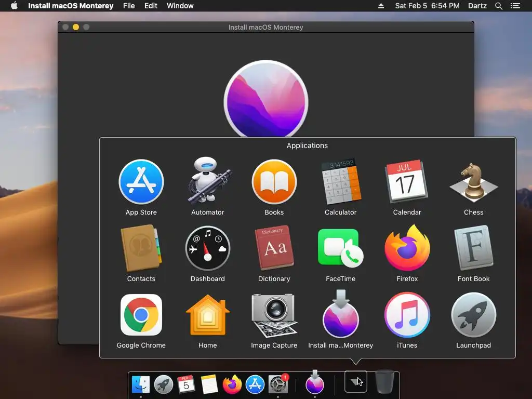Screen dimensions: 532x399
Task: Open the Home app icon
Action: tap(208, 315)
